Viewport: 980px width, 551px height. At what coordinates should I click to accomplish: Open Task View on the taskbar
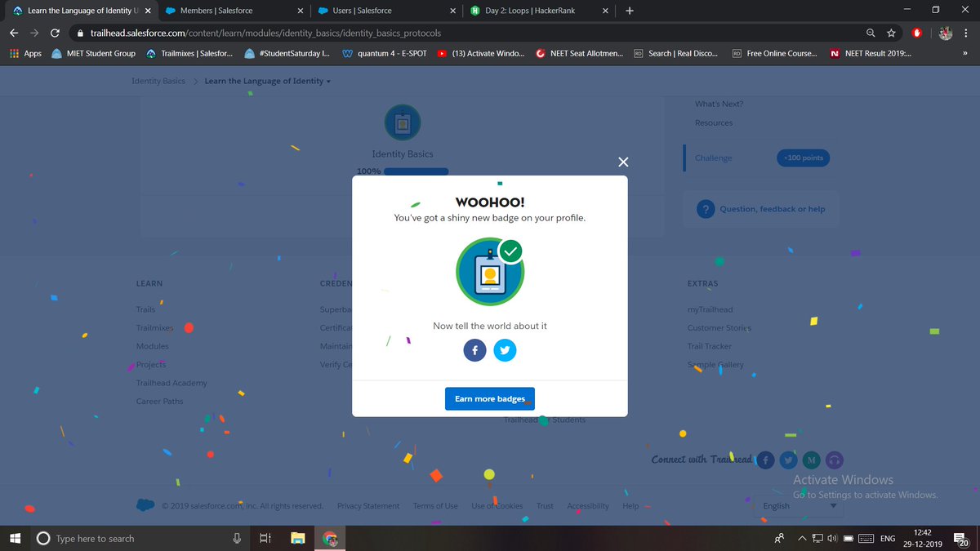pyautogui.click(x=265, y=538)
